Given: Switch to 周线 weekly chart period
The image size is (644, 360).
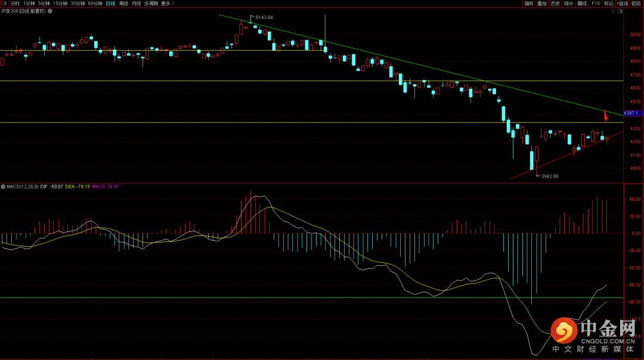Looking at the screenshot, I should point(123,4).
